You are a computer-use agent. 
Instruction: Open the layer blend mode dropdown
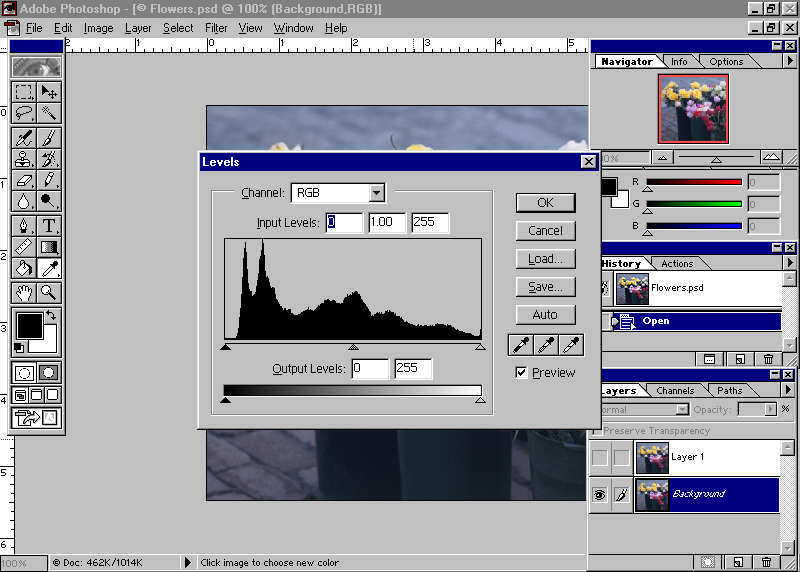[682, 409]
